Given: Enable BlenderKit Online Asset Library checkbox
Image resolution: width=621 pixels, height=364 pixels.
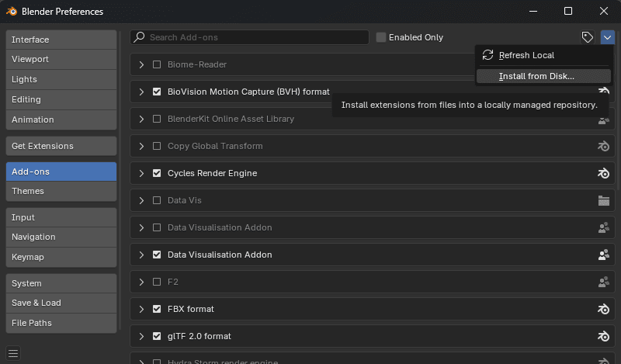Looking at the screenshot, I should click(157, 119).
